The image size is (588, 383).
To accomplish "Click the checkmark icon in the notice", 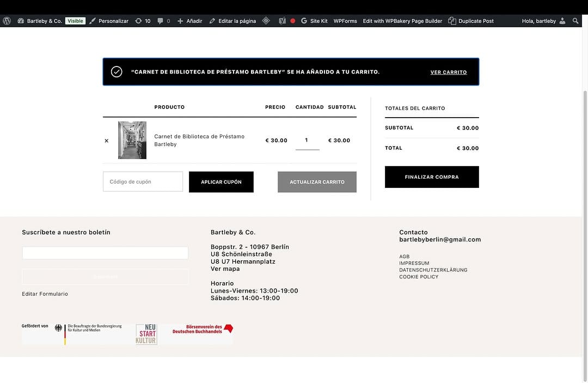I will click(117, 72).
